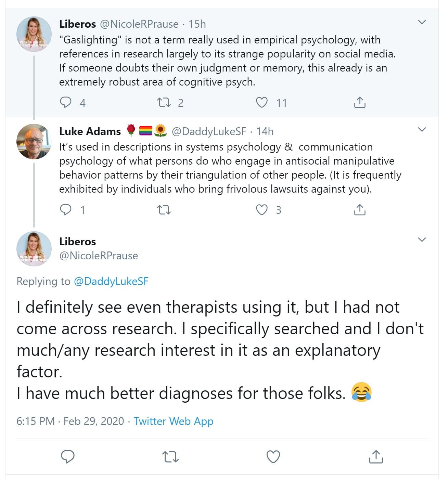Expand options menu for main Liberos tweet
This screenshot has width=448, height=479.
tap(422, 239)
